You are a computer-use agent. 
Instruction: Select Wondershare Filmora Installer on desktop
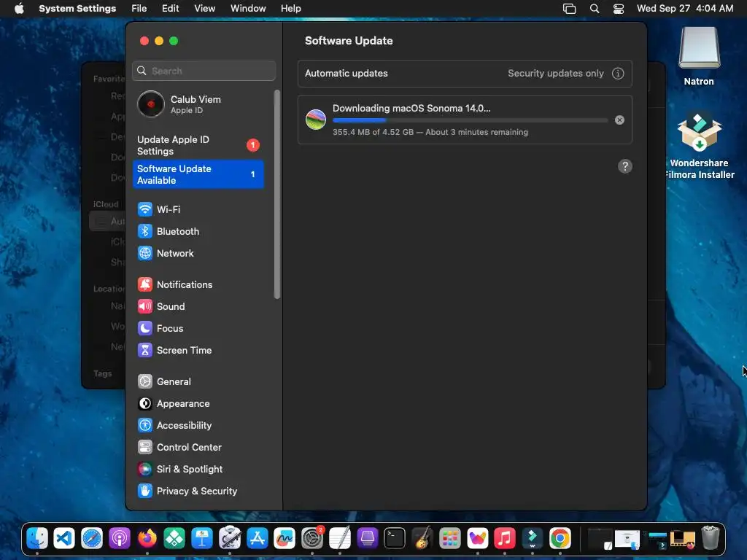coord(699,146)
